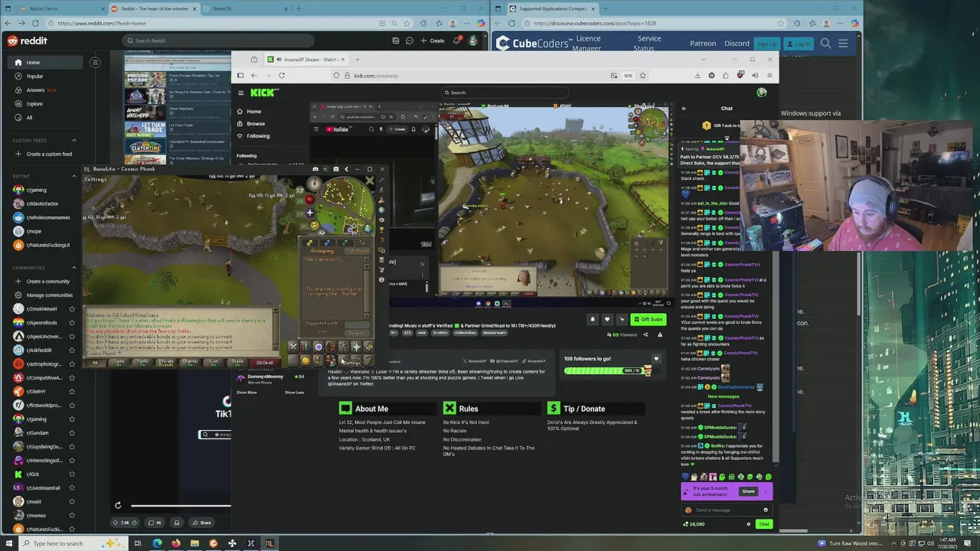This screenshot has width=980, height=551.
Task: Click the Reddit notifications bell icon
Action: [457, 41]
